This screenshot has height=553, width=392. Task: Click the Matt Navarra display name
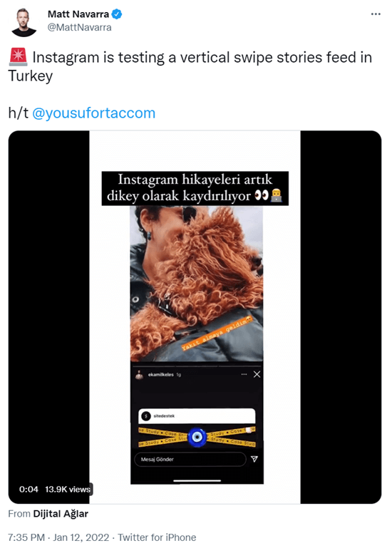pyautogui.click(x=78, y=14)
